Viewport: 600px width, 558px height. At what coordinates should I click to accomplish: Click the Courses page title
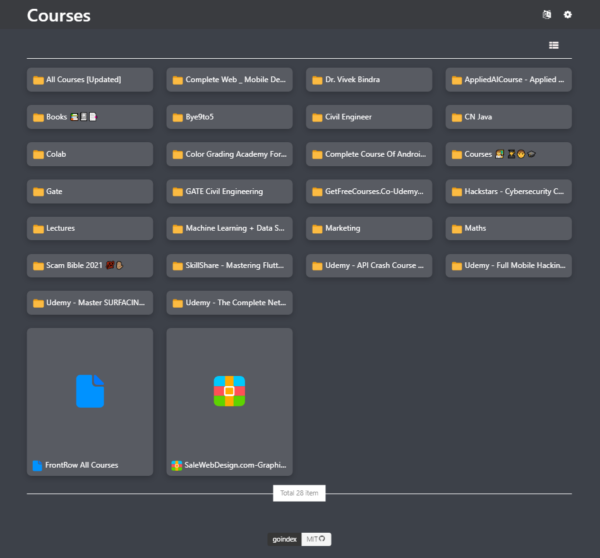coord(59,16)
